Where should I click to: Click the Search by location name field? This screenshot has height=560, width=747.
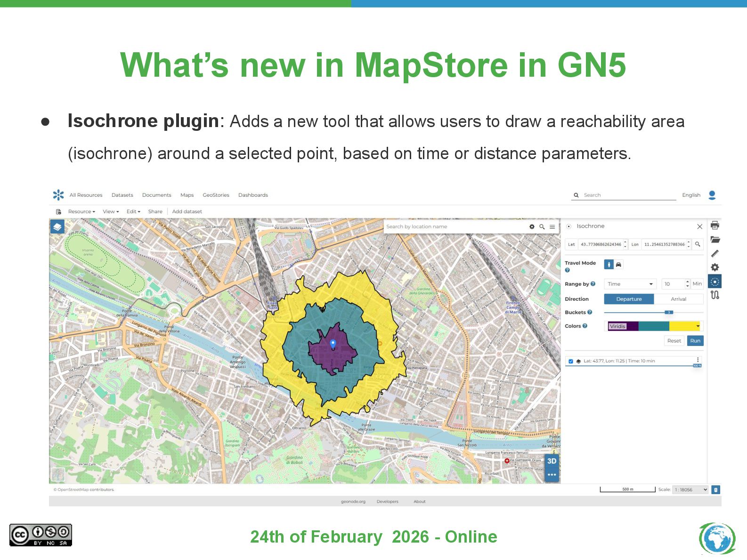455,227
